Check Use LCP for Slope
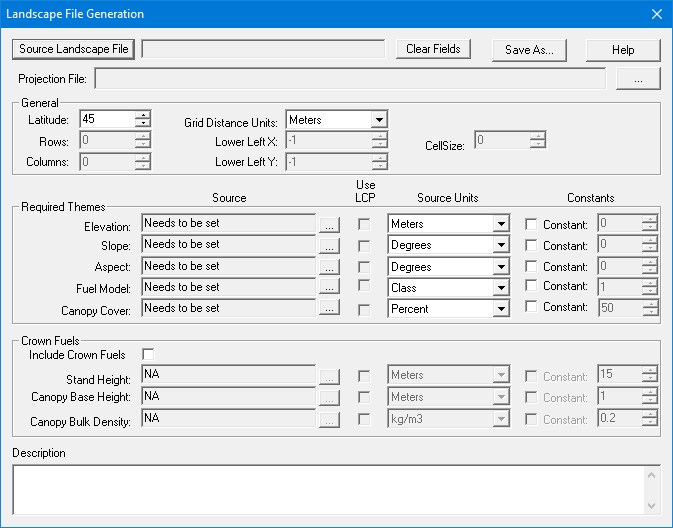673x528 pixels. pyautogui.click(x=364, y=246)
